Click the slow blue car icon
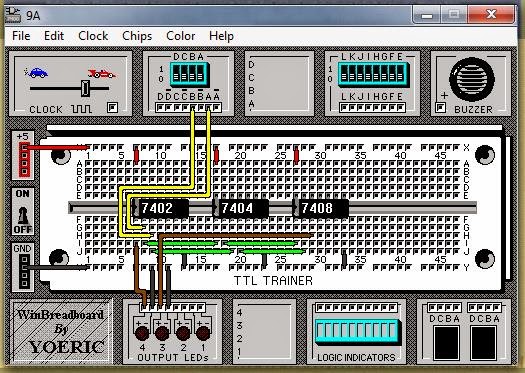Viewport: 525px width, 373px height. (36, 72)
